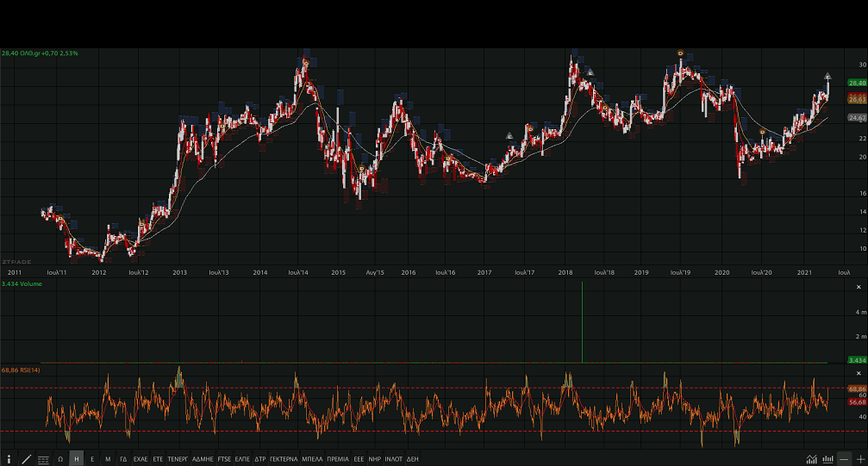Screen dimensions: 868x466
Task: Open the ΓΔ index symbol
Action: point(123,459)
